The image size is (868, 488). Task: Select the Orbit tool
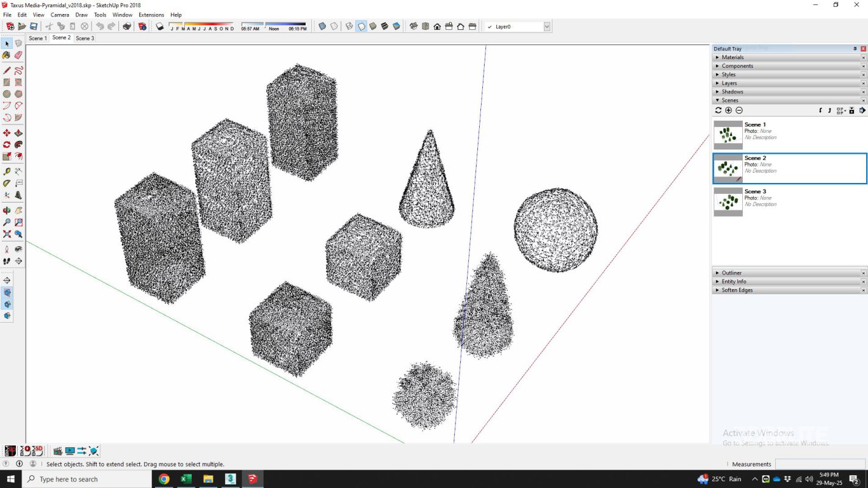click(7, 210)
